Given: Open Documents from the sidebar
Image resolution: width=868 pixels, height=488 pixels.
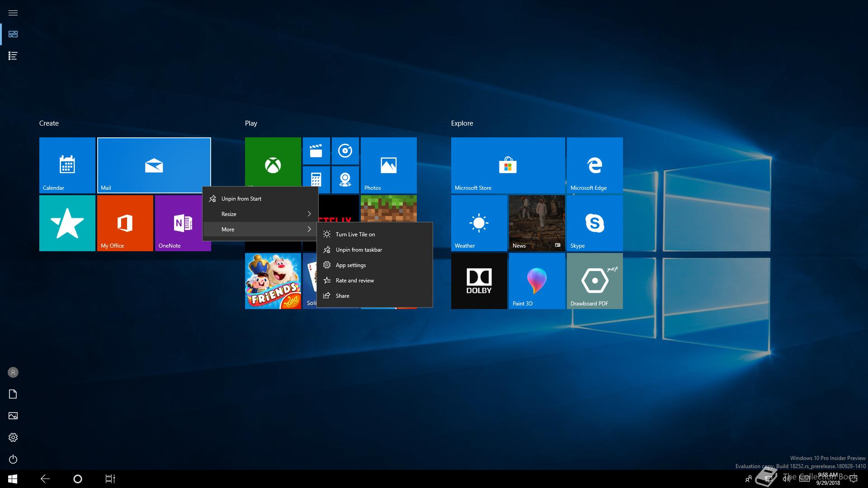Looking at the screenshot, I should [x=13, y=394].
